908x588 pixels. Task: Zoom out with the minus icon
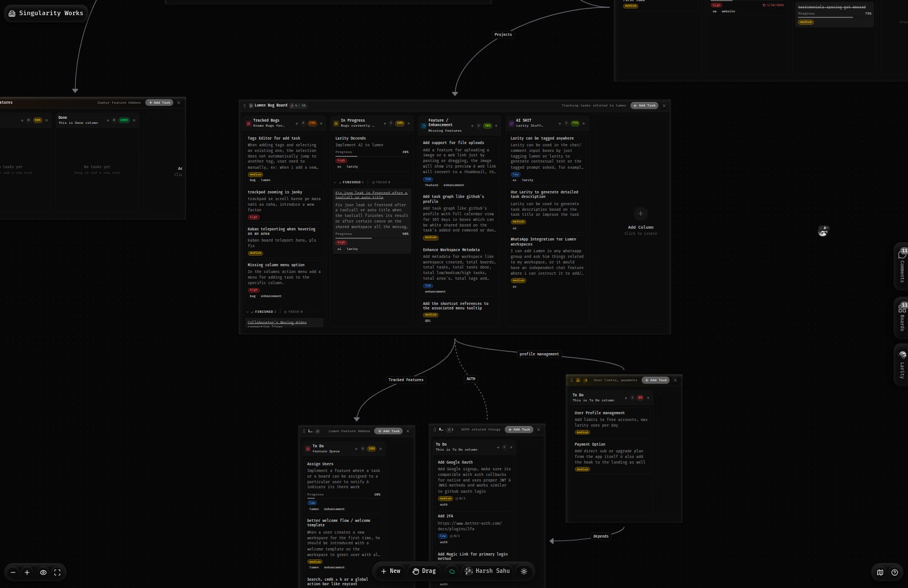tap(13, 572)
